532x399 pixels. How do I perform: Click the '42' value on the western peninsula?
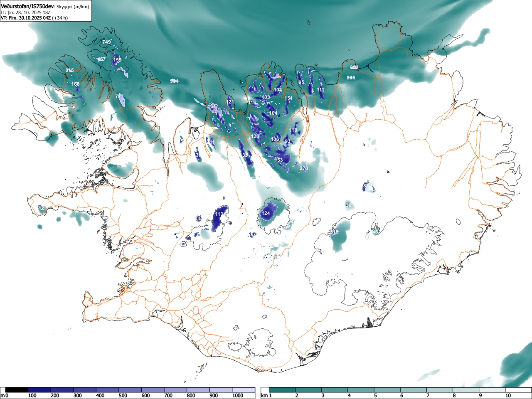[x=41, y=208]
